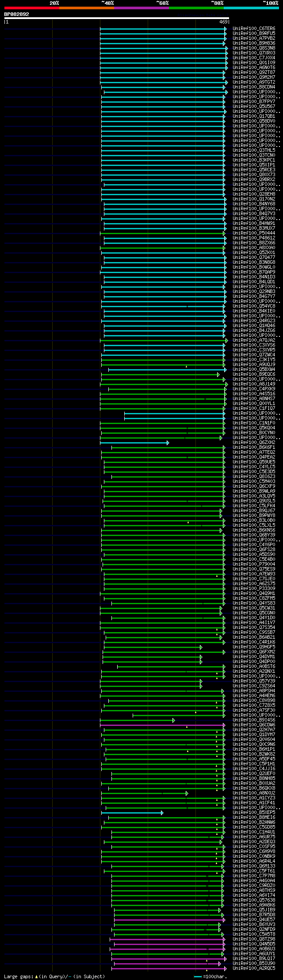Select label UniRef100_B9EQC6
The width and height of the screenshot is (283, 980).
point(254,374)
